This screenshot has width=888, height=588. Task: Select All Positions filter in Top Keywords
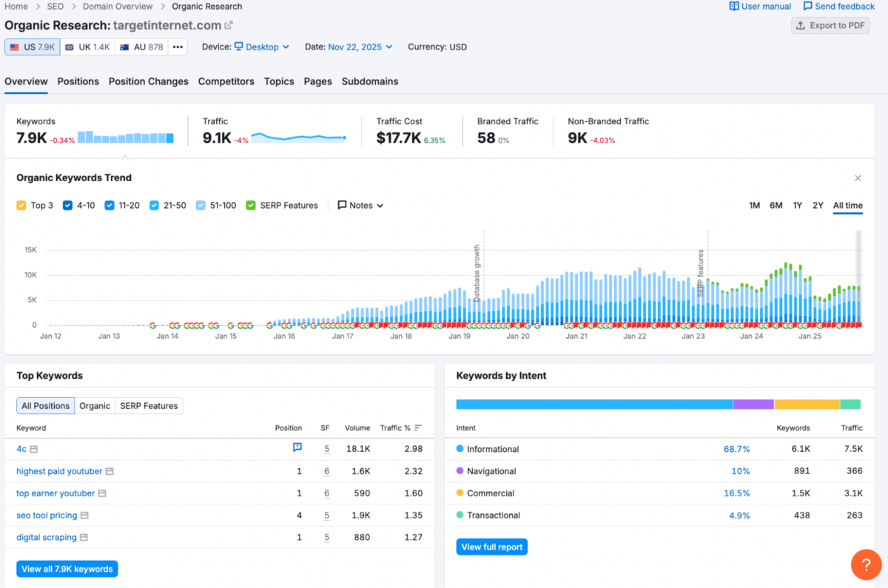[46, 405]
